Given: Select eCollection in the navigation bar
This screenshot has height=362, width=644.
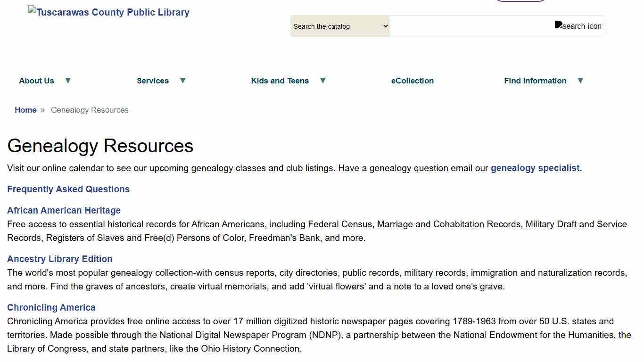Looking at the screenshot, I should tap(412, 81).
